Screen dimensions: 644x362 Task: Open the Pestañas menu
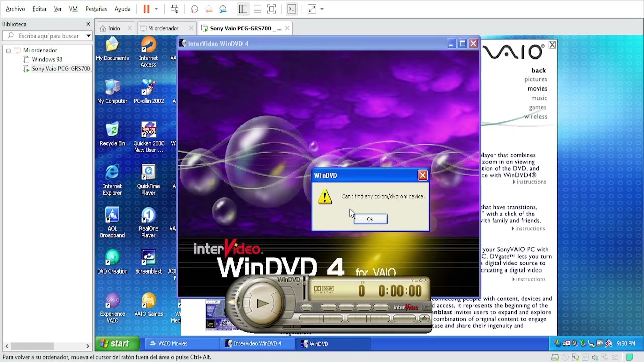96,9
